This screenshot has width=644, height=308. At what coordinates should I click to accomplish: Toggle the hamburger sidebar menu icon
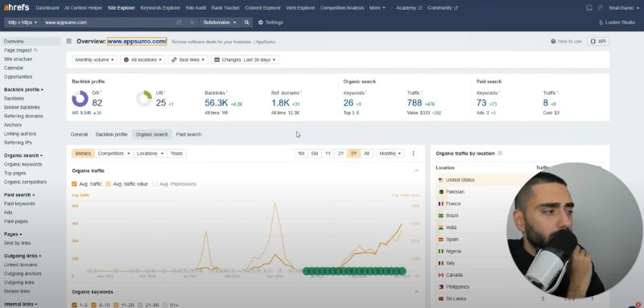[69, 41]
